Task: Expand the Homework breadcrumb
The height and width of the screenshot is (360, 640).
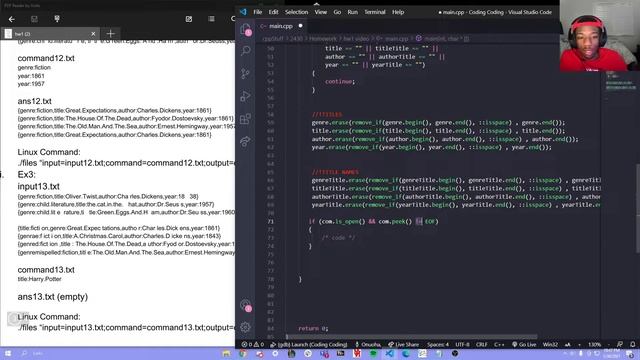Action: click(x=322, y=39)
